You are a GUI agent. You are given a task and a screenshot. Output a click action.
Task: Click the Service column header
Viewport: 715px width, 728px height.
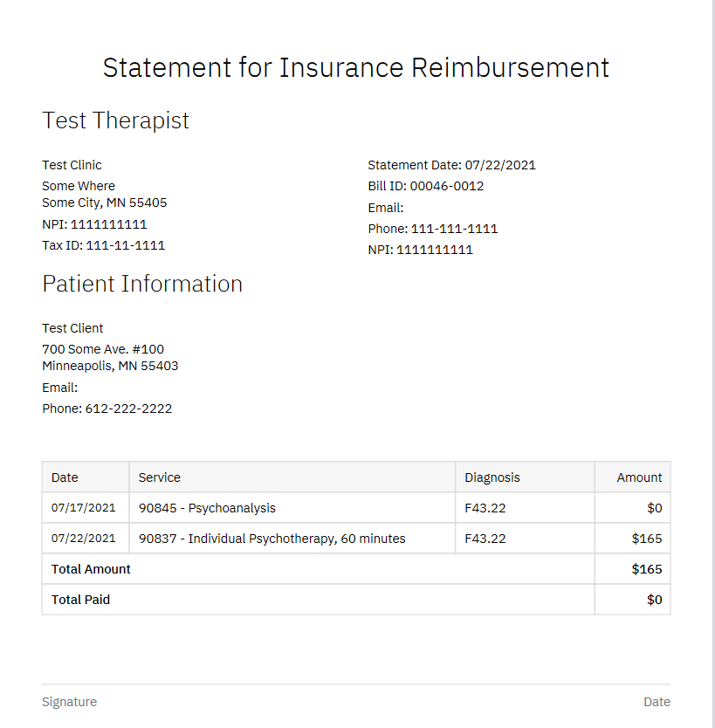tap(160, 477)
